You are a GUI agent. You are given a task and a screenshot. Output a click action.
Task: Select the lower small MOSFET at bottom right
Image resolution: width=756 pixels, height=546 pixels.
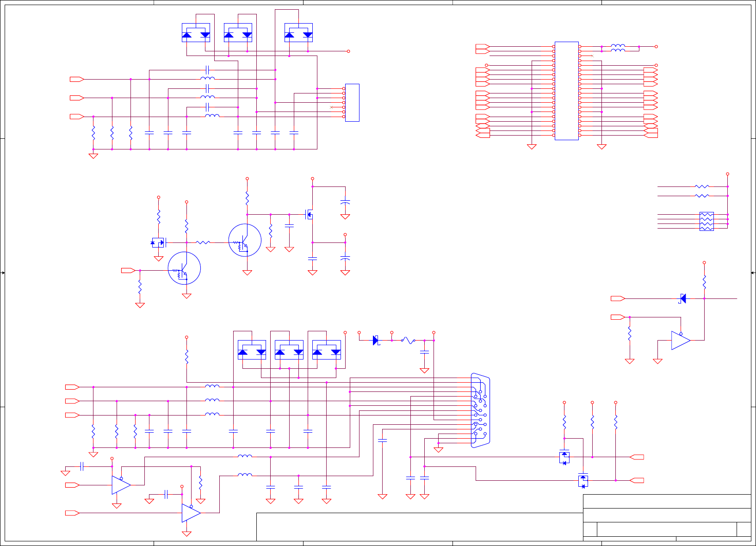point(583,480)
